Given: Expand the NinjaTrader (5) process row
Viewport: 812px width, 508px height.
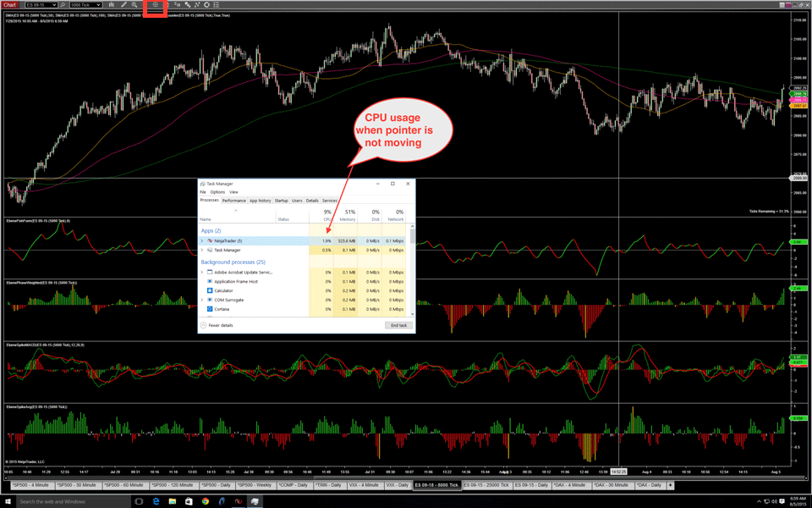Looking at the screenshot, I should 202,241.
